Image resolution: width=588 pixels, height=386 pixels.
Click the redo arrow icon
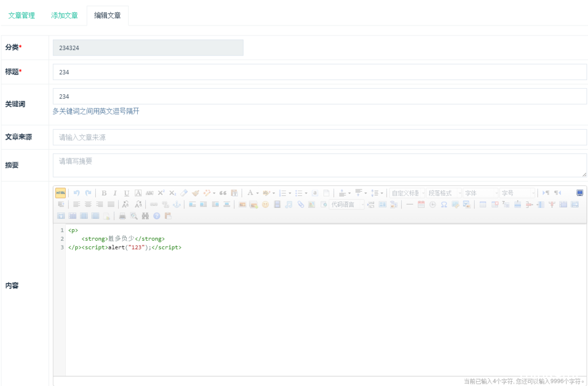pos(88,193)
